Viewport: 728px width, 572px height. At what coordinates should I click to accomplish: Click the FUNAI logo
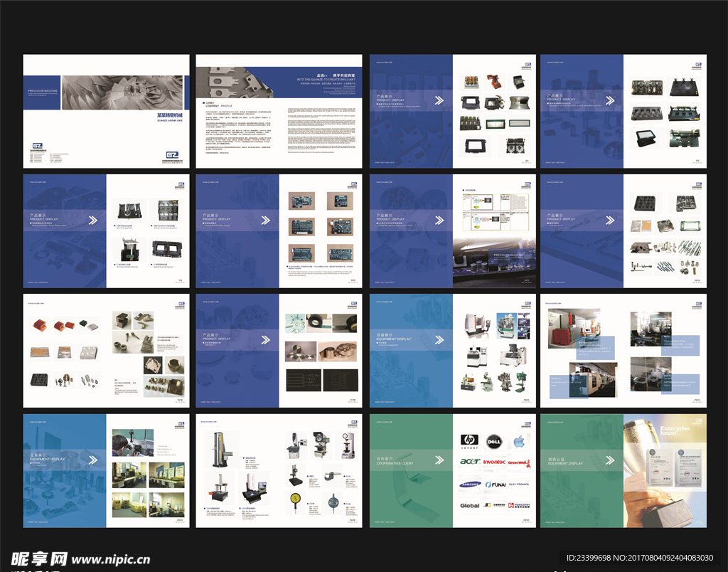(x=494, y=484)
